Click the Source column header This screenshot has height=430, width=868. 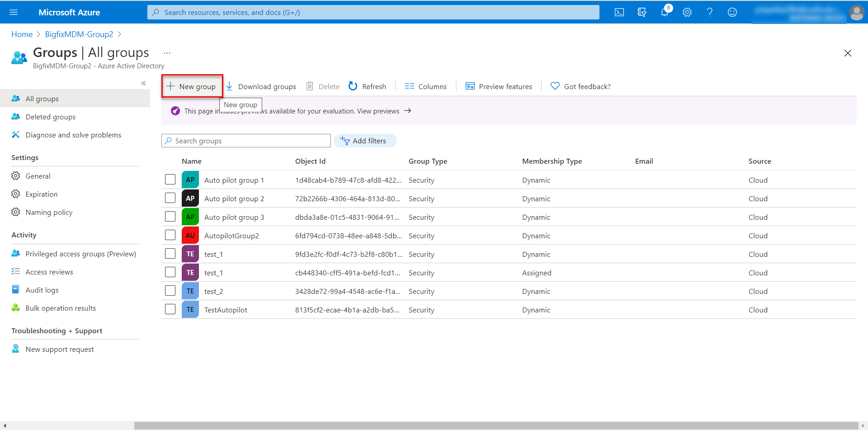pos(759,161)
